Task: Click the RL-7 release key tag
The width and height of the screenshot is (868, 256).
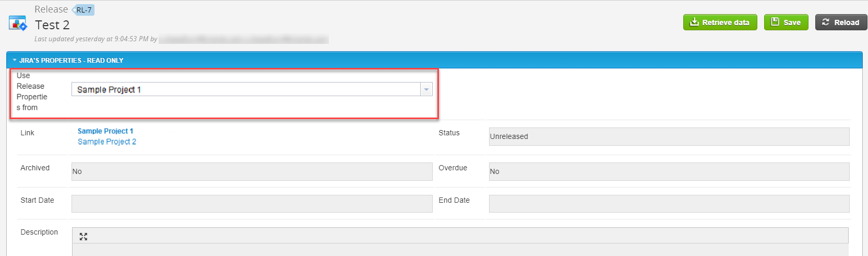Action: tap(84, 10)
